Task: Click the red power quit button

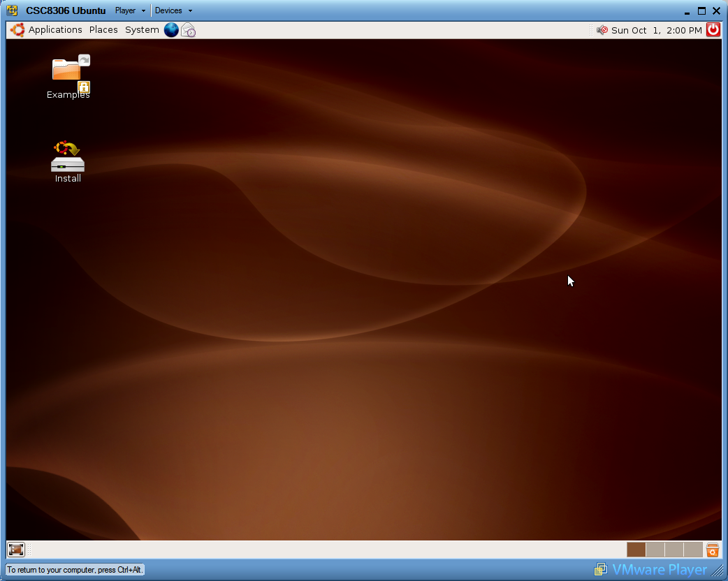Action: 713,29
